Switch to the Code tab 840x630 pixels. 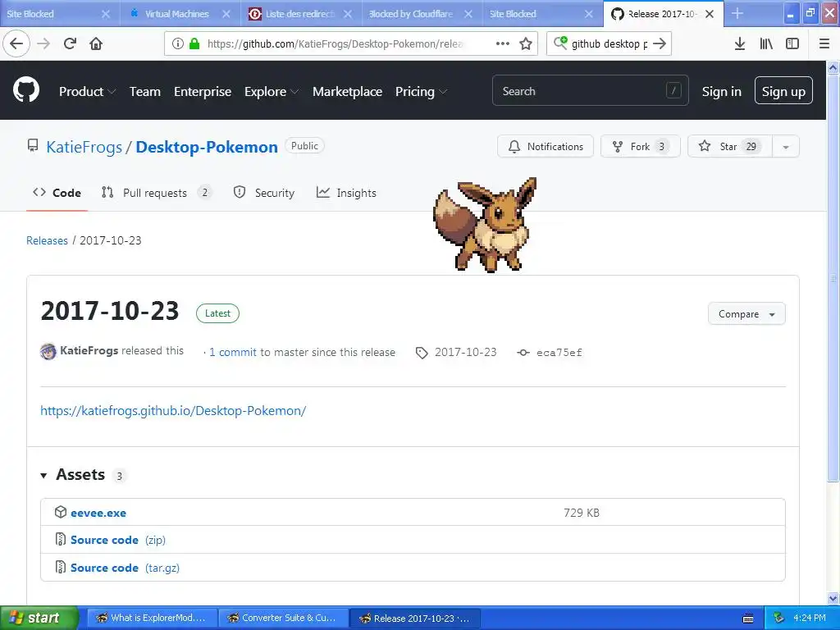click(57, 193)
